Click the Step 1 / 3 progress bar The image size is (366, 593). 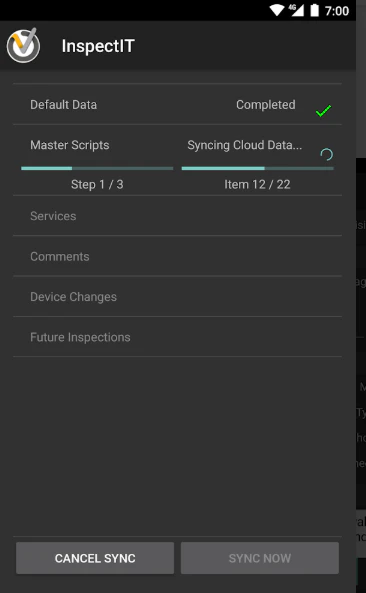[97, 168]
